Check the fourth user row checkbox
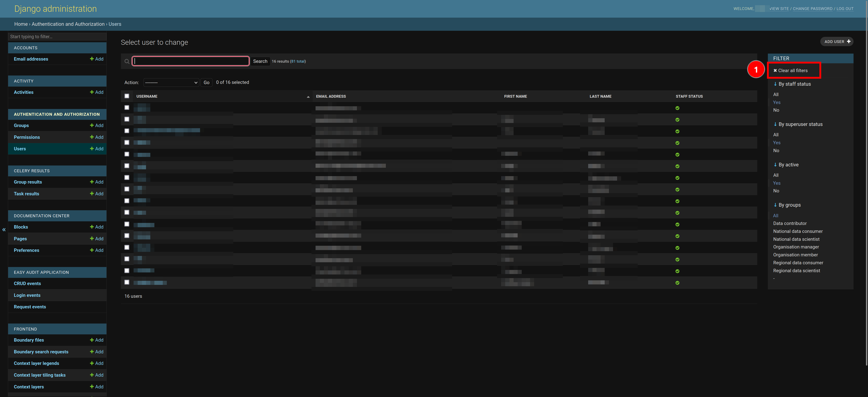 [x=127, y=143]
